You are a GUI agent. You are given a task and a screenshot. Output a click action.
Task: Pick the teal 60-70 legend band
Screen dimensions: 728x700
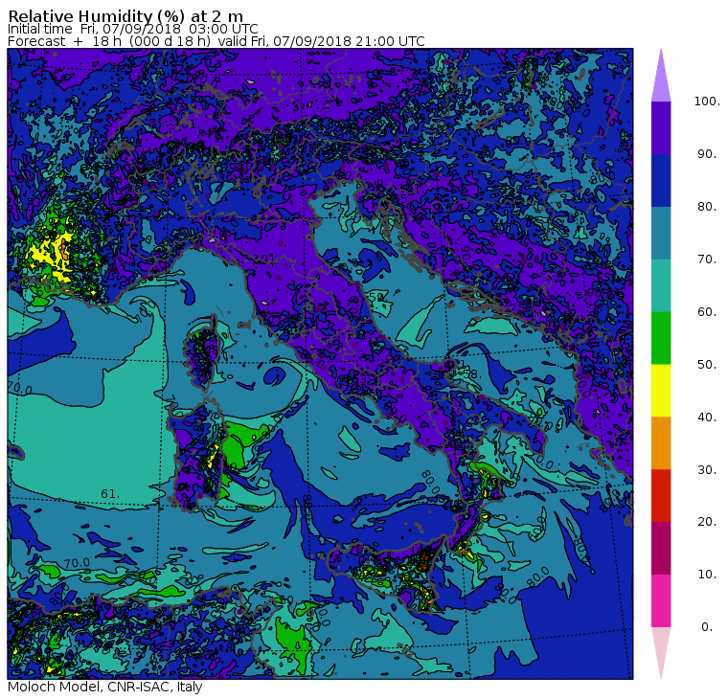pos(661,285)
